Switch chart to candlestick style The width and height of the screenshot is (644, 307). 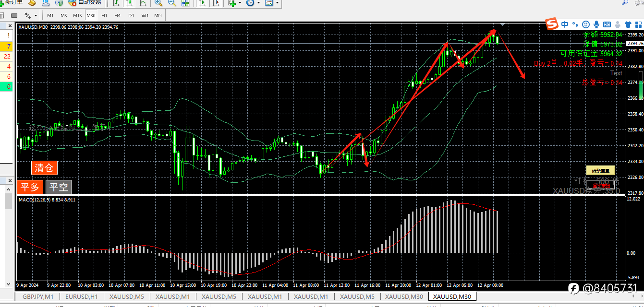pos(130,3)
